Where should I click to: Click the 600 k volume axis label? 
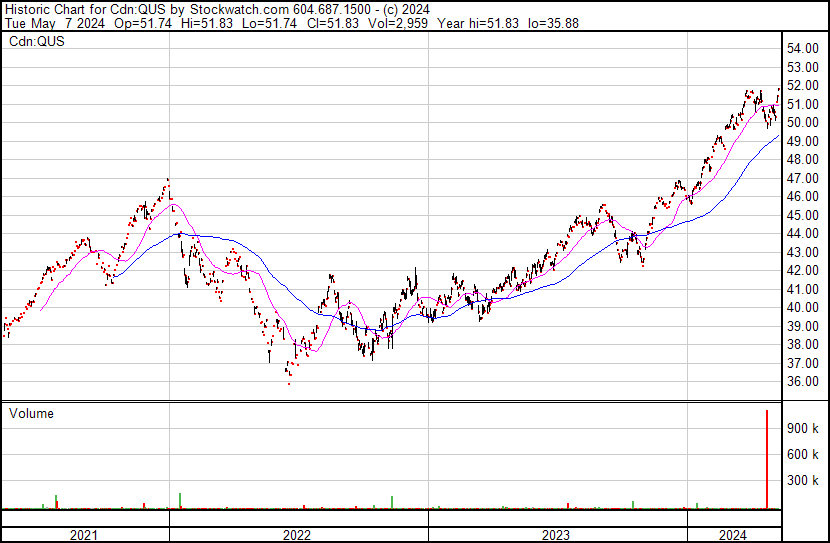tap(803, 454)
